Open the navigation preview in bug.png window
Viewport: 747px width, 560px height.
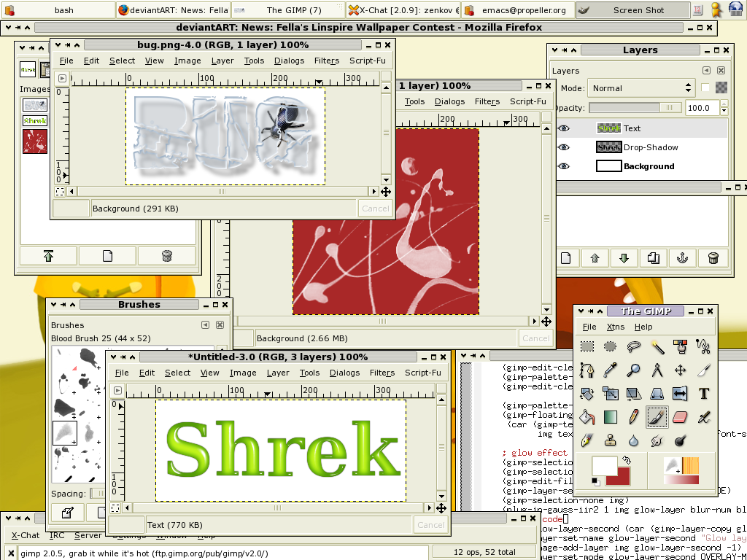(x=386, y=192)
